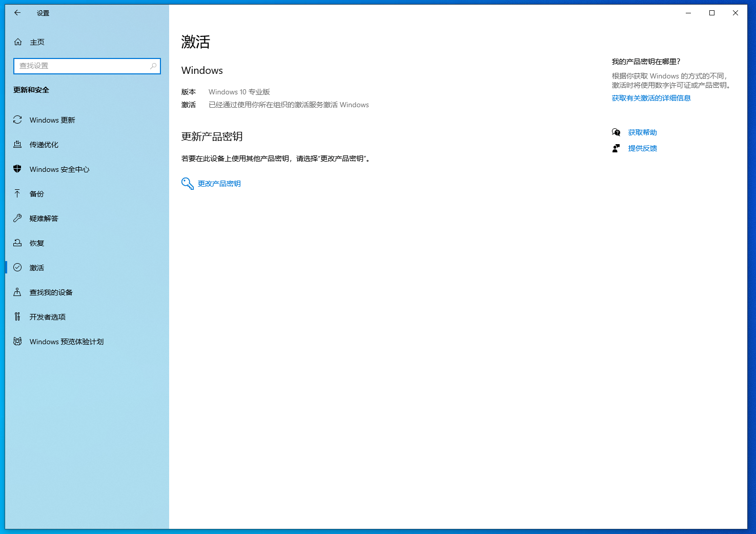
Task: Click the 疑难解答 wrench icon
Action: point(17,218)
